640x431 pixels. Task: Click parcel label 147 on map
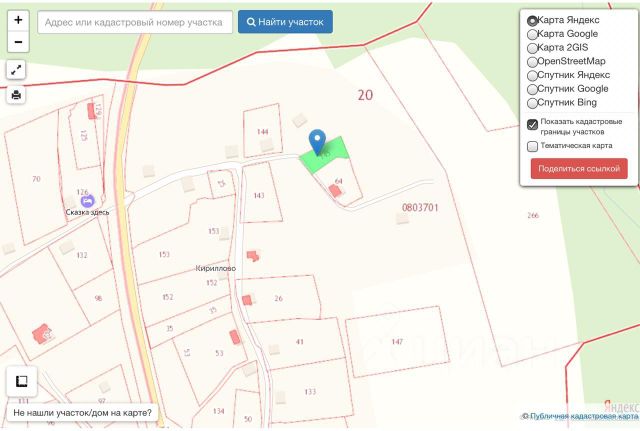point(397,341)
